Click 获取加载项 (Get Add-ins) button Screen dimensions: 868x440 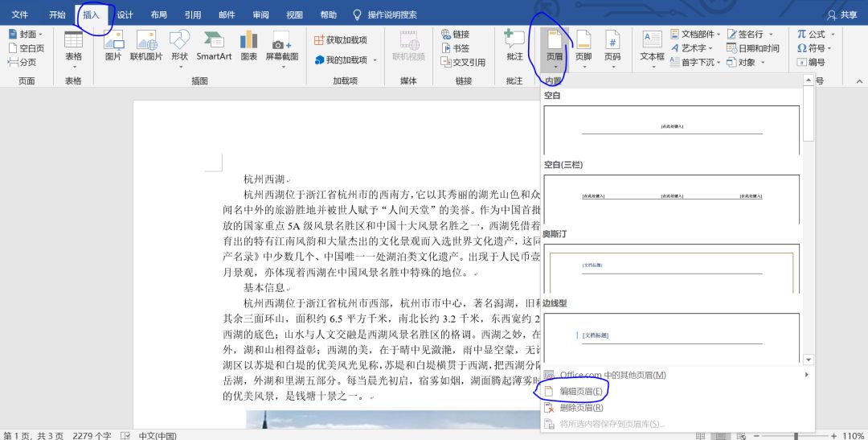click(x=340, y=40)
